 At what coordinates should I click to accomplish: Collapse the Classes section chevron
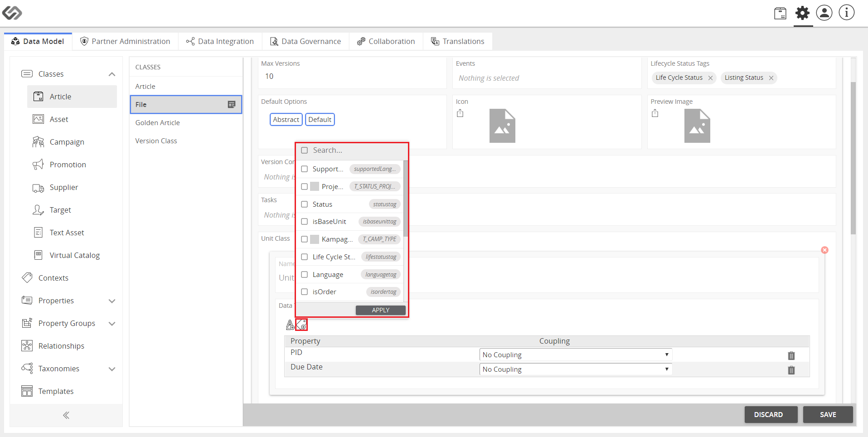point(112,74)
